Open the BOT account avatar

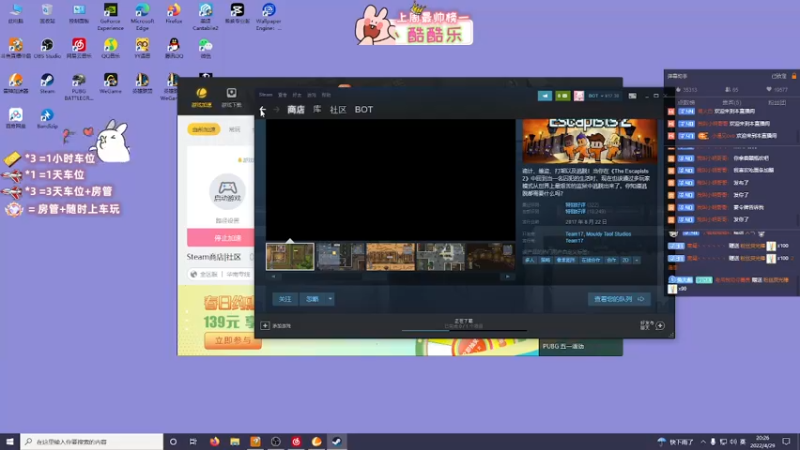click(x=579, y=95)
